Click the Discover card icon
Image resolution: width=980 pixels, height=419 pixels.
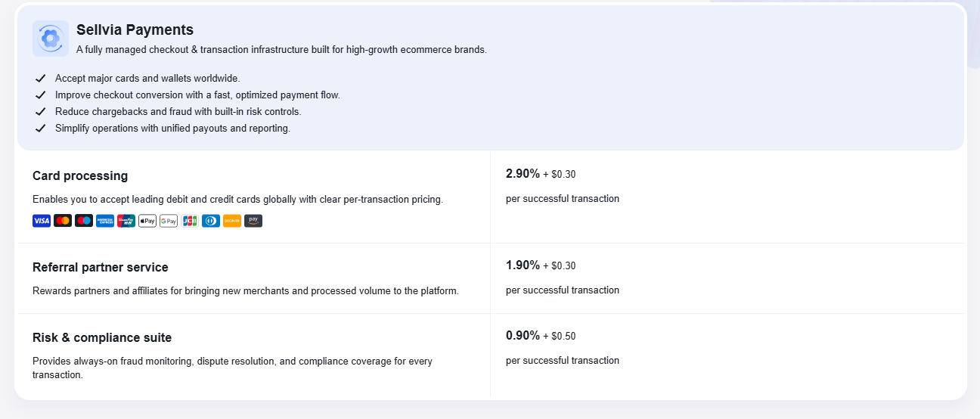coord(232,221)
